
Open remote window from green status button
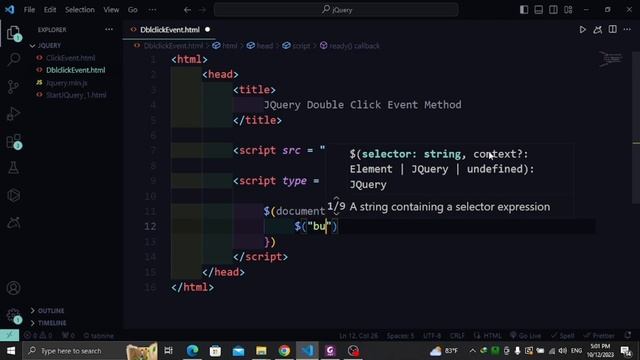point(9,336)
